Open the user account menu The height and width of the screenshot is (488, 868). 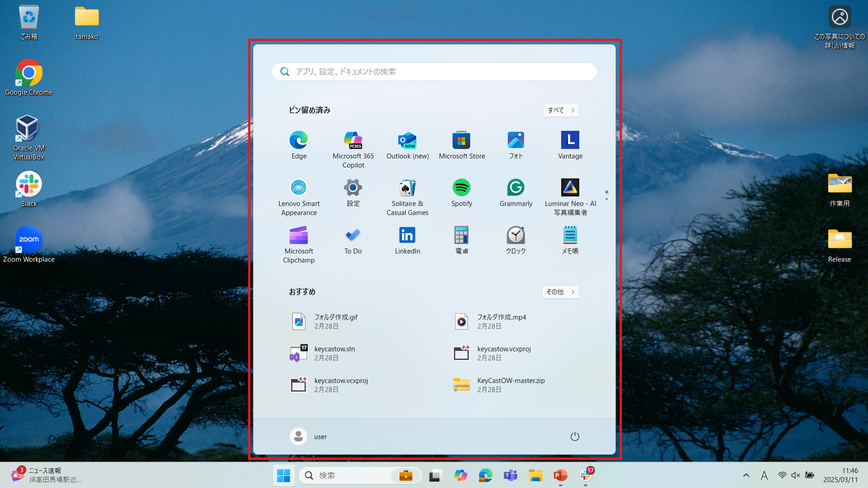(309, 436)
